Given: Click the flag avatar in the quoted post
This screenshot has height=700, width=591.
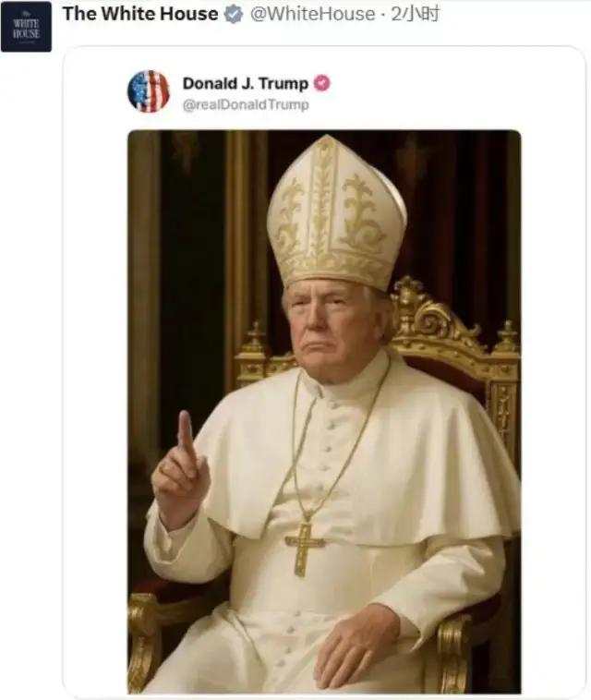Looking at the screenshot, I should pyautogui.click(x=148, y=91).
